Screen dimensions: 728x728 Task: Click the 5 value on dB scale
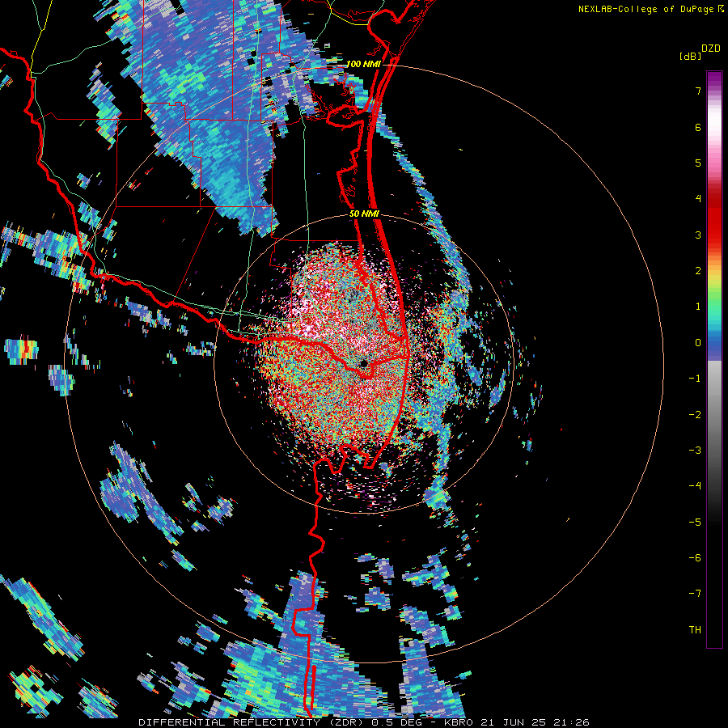click(698, 163)
